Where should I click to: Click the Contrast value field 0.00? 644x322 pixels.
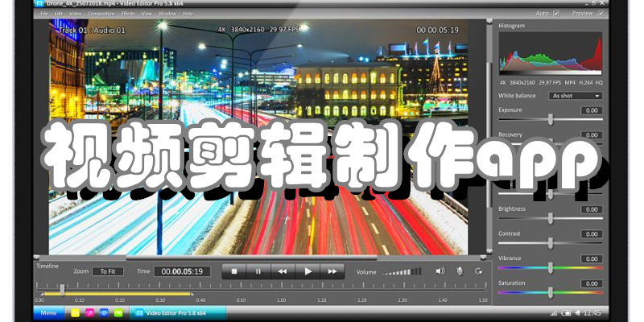(x=592, y=234)
